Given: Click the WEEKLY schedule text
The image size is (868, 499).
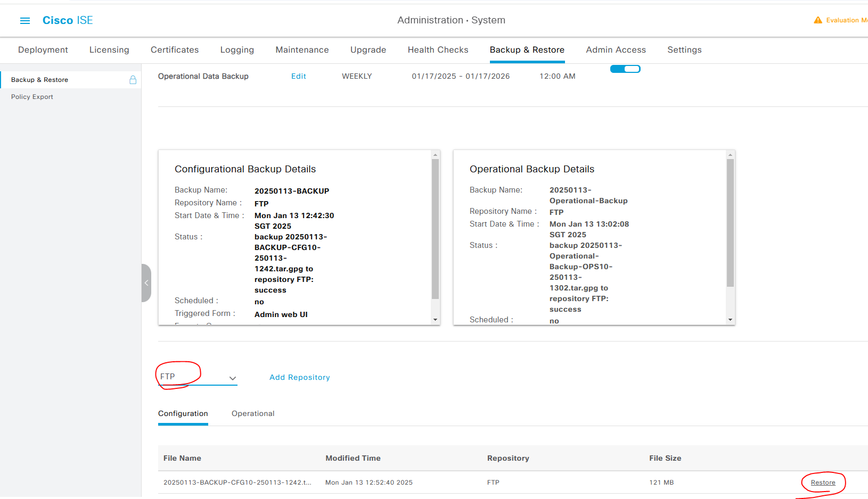Looking at the screenshot, I should [x=357, y=76].
